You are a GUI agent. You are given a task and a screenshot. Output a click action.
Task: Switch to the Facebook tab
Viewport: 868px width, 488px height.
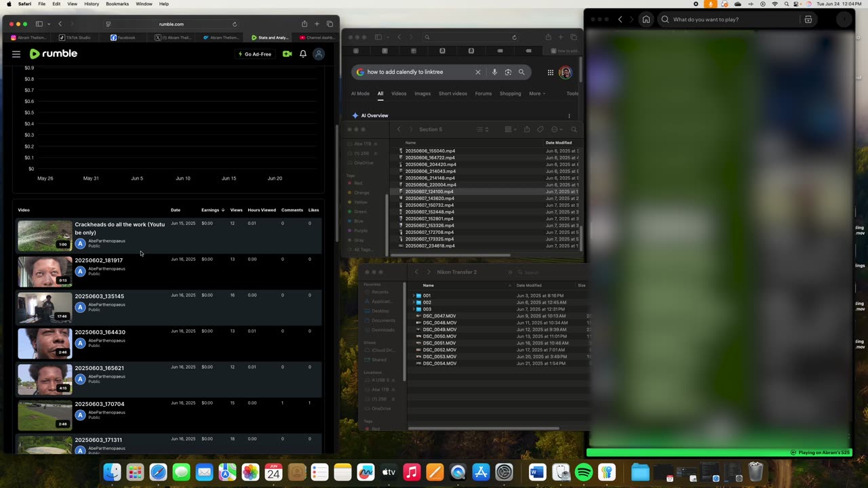(123, 38)
